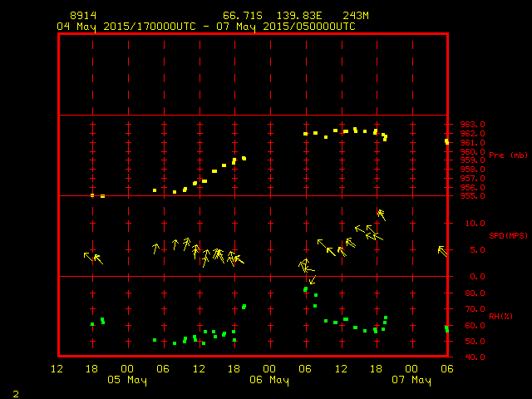Click the 05 May date label
The width and height of the screenshot is (532, 399).
point(127,380)
